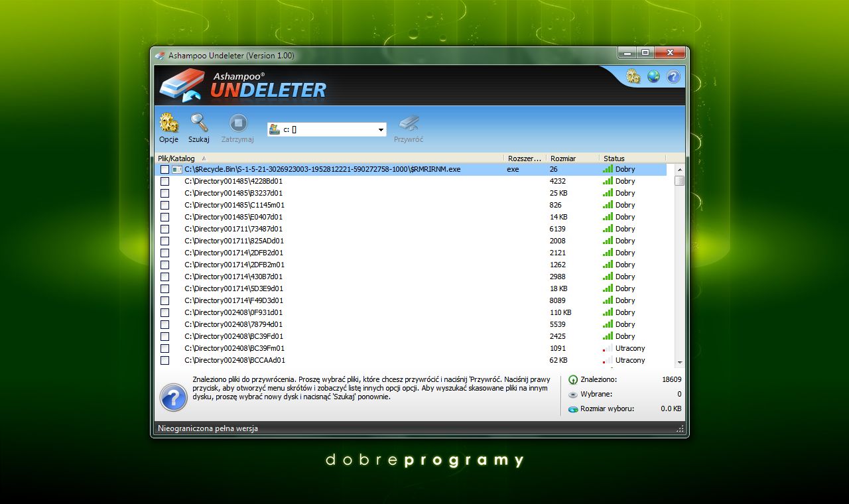Screen dimensions: 849x504
Task: Click the globe web icon in the header
Action: 653,76
